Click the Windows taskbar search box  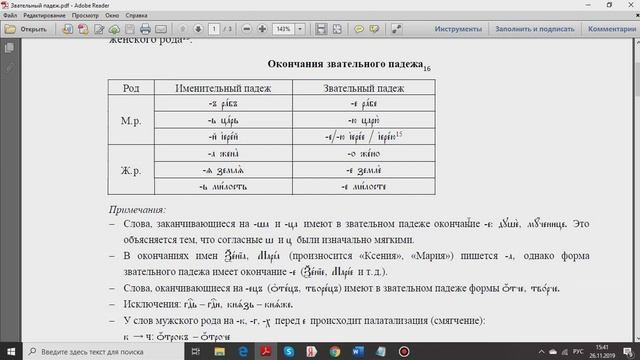click(104, 351)
